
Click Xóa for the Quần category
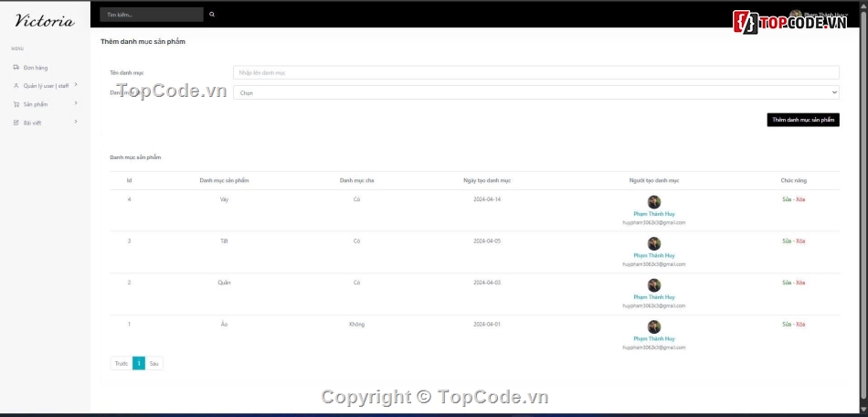(800, 283)
